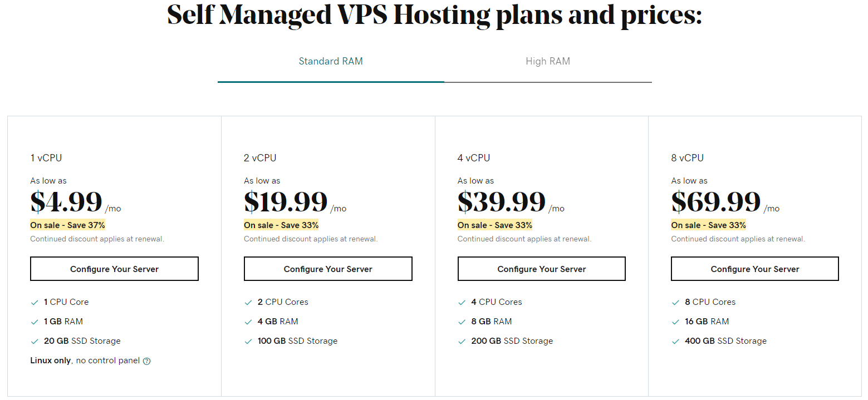
Task: Click checkmark icon beside 100 GB SSD Storage
Action: pos(248,342)
